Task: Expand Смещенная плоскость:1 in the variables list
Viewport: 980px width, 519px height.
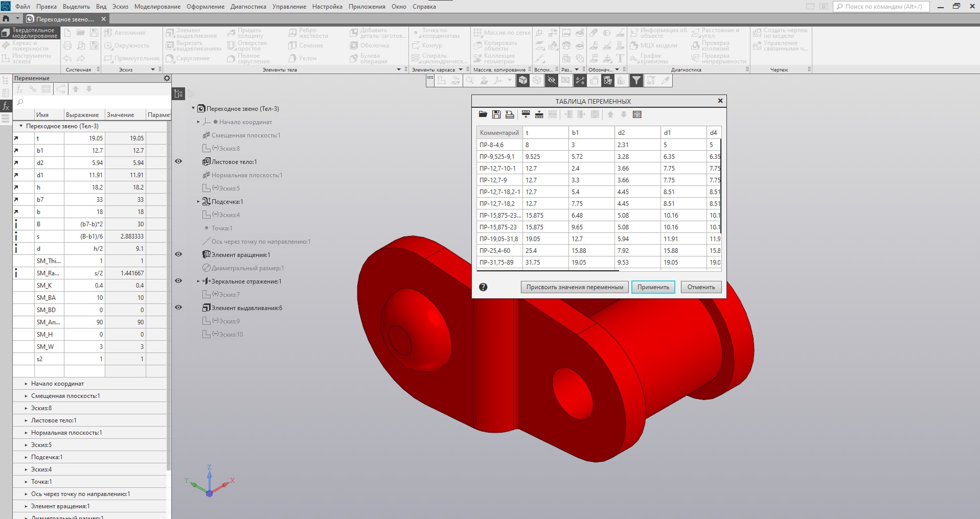Action: coord(26,396)
